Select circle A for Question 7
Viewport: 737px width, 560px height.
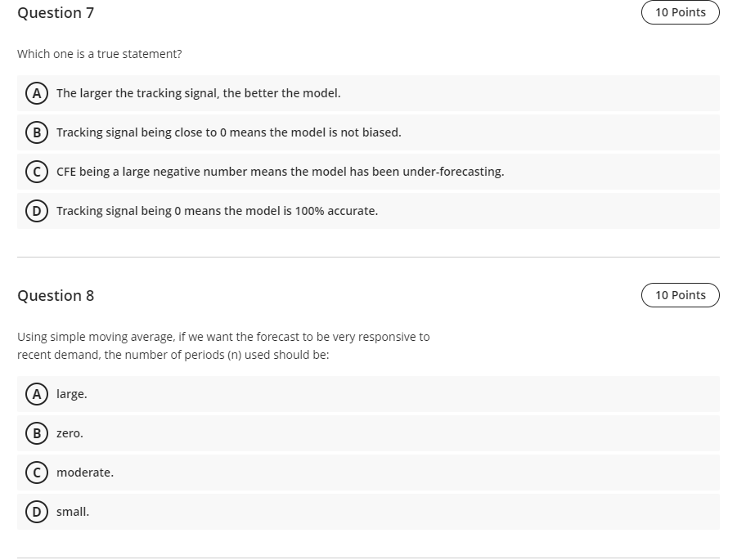click(x=37, y=93)
